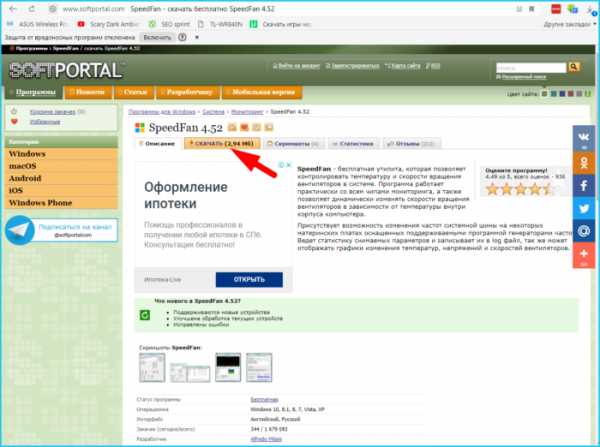Share page via Odnoklassniki icon
Screen dimensions: 600x447
[583, 162]
